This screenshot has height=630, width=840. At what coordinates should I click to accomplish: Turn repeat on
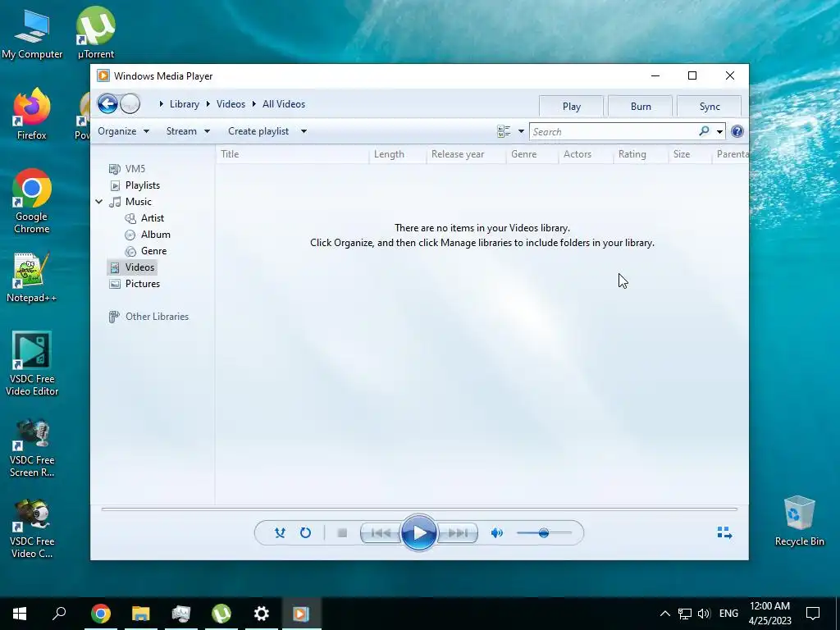[x=305, y=533]
